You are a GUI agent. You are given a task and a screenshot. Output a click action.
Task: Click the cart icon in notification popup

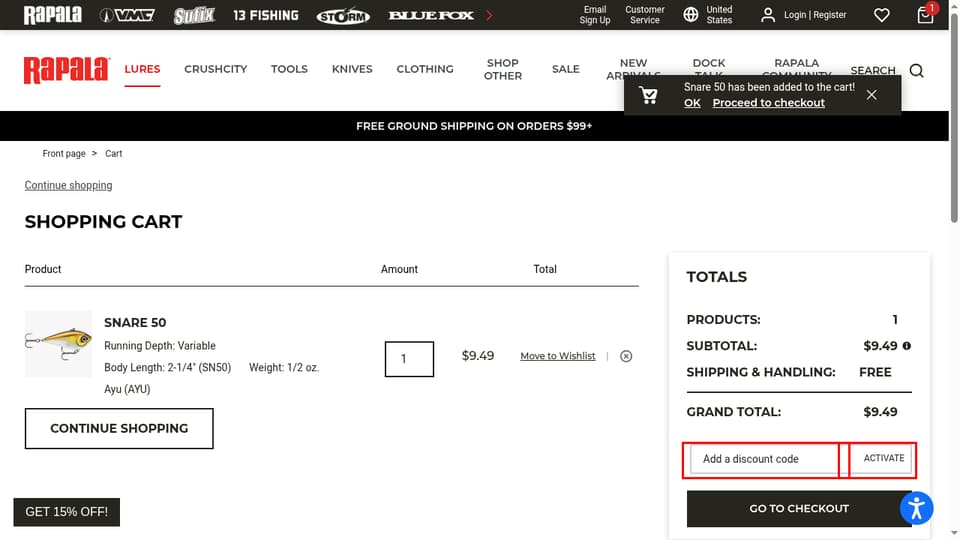[x=648, y=95]
